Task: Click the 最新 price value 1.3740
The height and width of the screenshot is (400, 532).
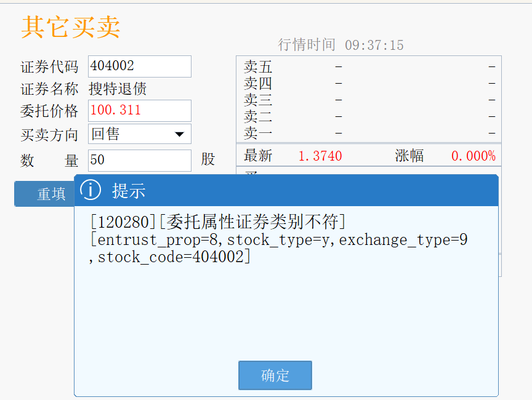Action: (320, 156)
